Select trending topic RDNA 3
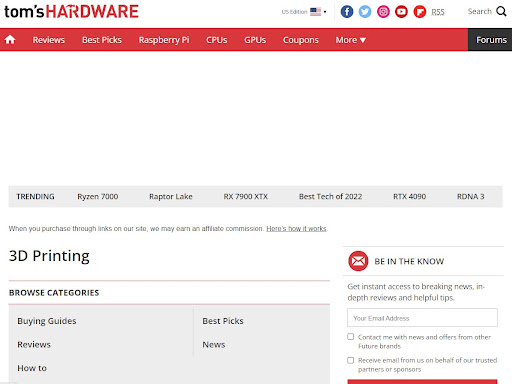 pos(470,196)
